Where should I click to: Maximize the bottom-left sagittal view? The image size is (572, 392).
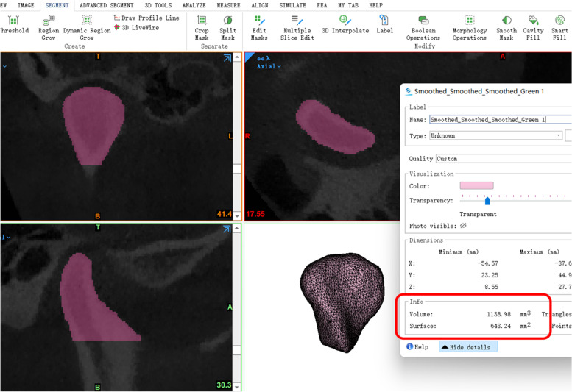click(x=227, y=229)
